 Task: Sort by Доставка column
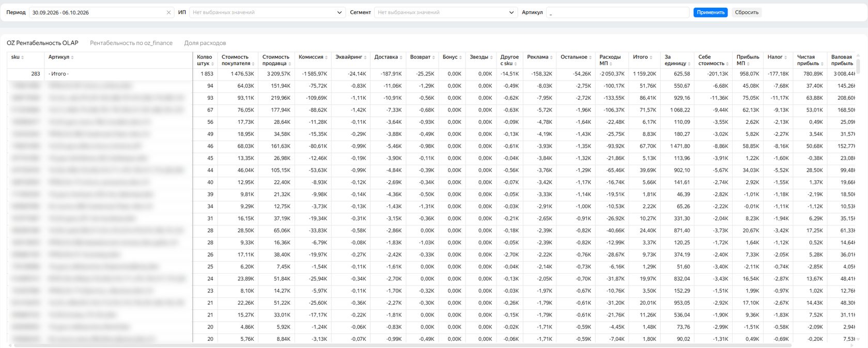[401, 57]
